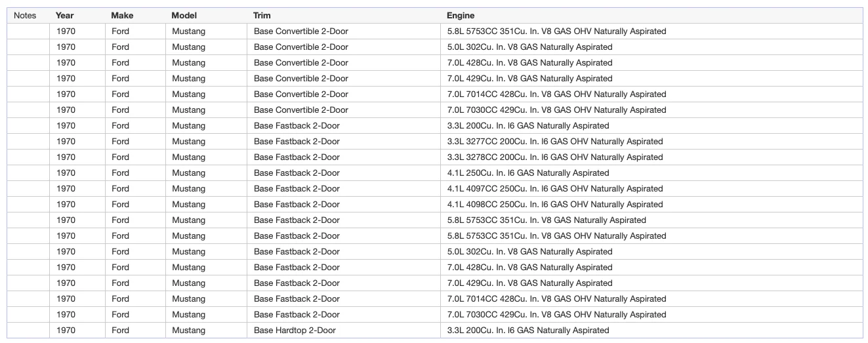Click the Convertible row's 5.8L 5753CC OHV engine
The image size is (868, 343).
pos(557,31)
